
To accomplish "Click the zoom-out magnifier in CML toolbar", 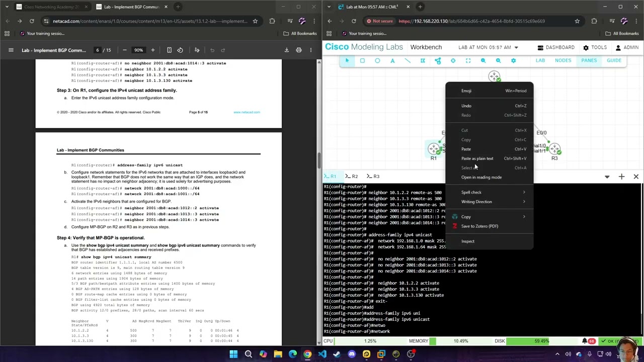I will point(483,61).
